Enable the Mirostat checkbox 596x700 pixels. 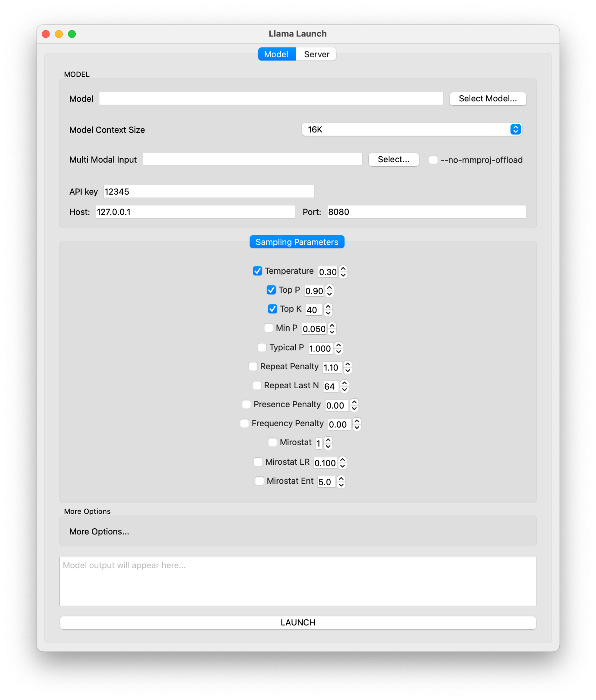tap(272, 442)
